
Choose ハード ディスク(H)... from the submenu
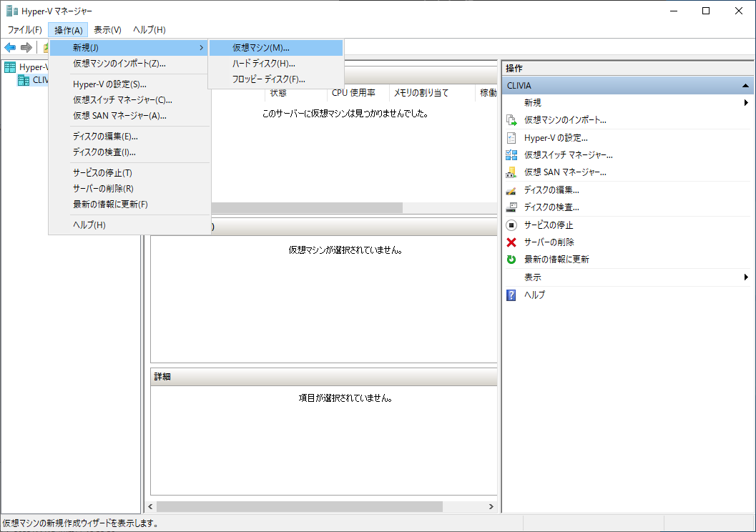pos(276,64)
